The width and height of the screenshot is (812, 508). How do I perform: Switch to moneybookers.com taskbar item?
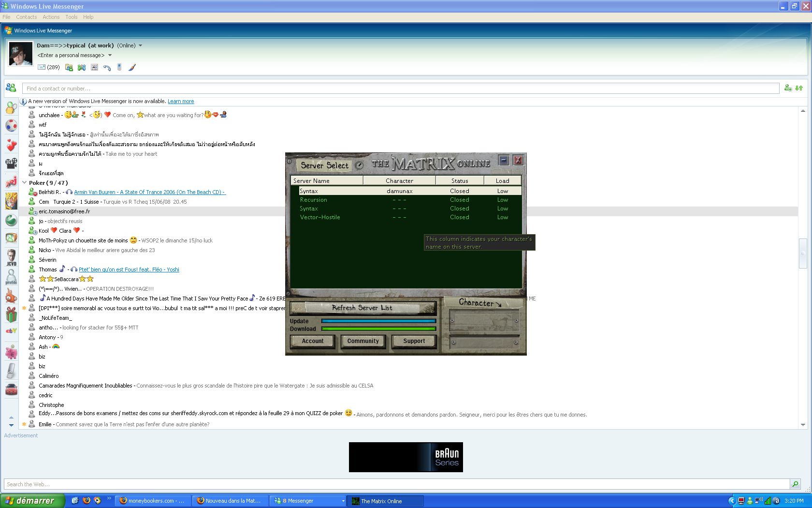pyautogui.click(x=153, y=501)
